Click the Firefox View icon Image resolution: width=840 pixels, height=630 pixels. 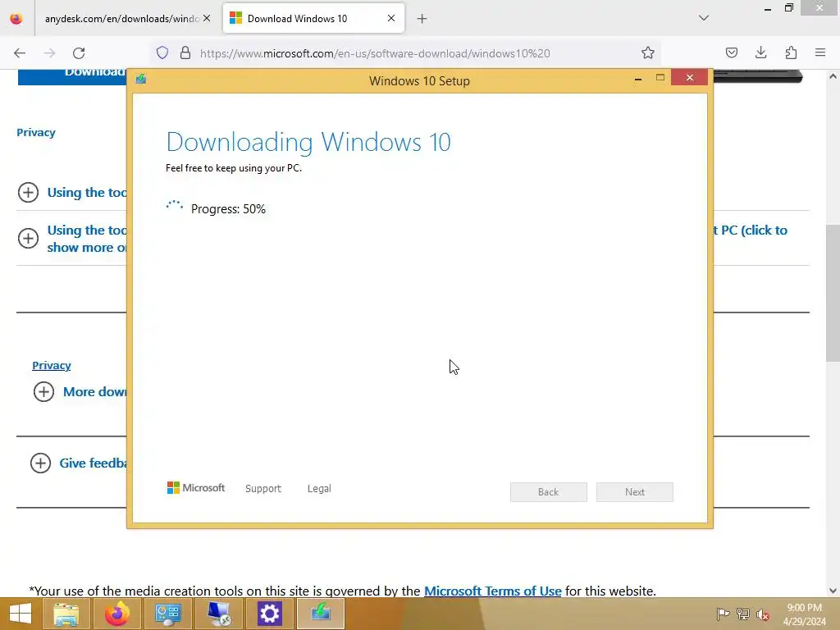tap(16, 19)
